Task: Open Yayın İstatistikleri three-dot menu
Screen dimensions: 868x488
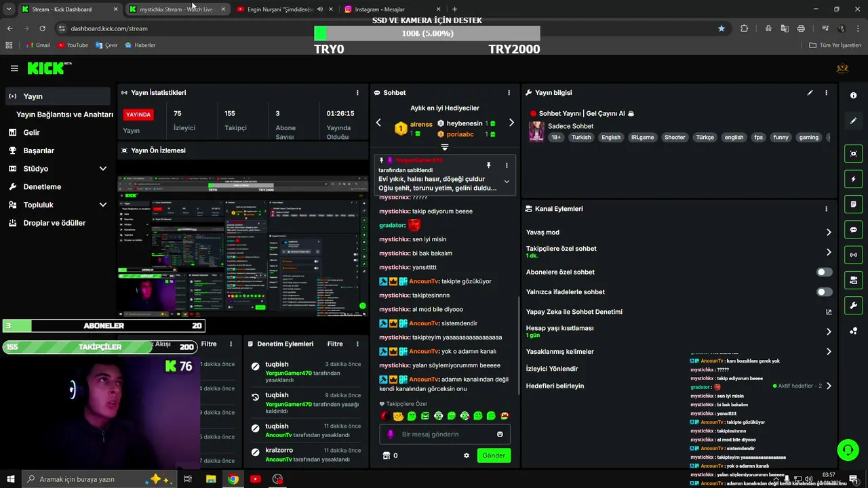Action: [x=357, y=93]
